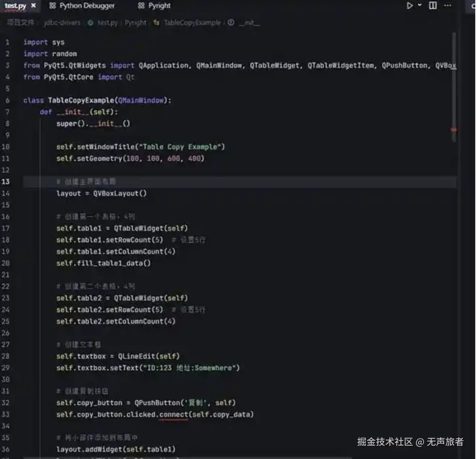Screen dimensions: 476x459
Task: Click 'self.textbox = QLineEdit(self)' line
Action: (x=118, y=356)
